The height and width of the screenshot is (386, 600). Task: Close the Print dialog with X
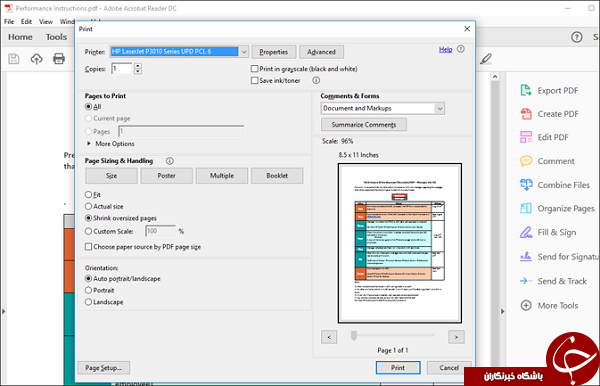click(x=467, y=29)
